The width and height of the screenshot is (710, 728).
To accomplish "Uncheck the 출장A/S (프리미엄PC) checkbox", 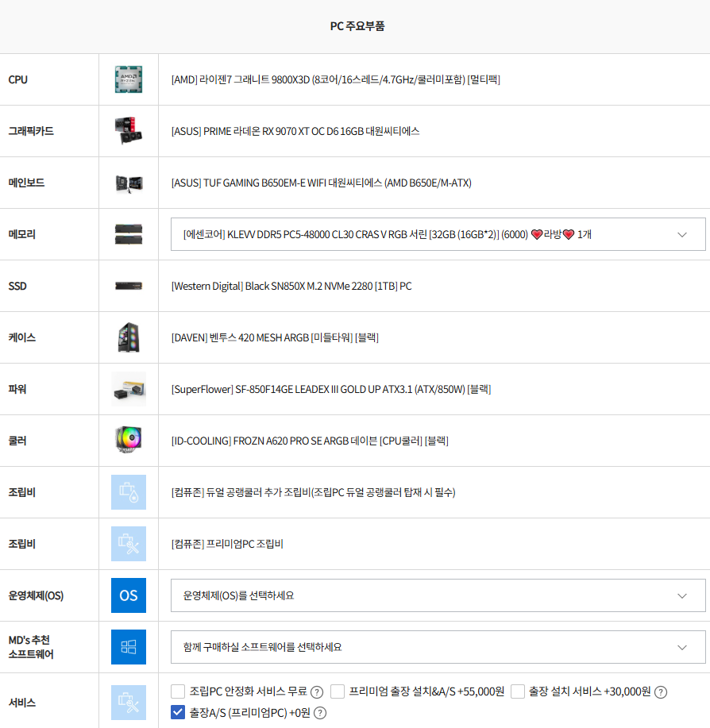I will [178, 713].
